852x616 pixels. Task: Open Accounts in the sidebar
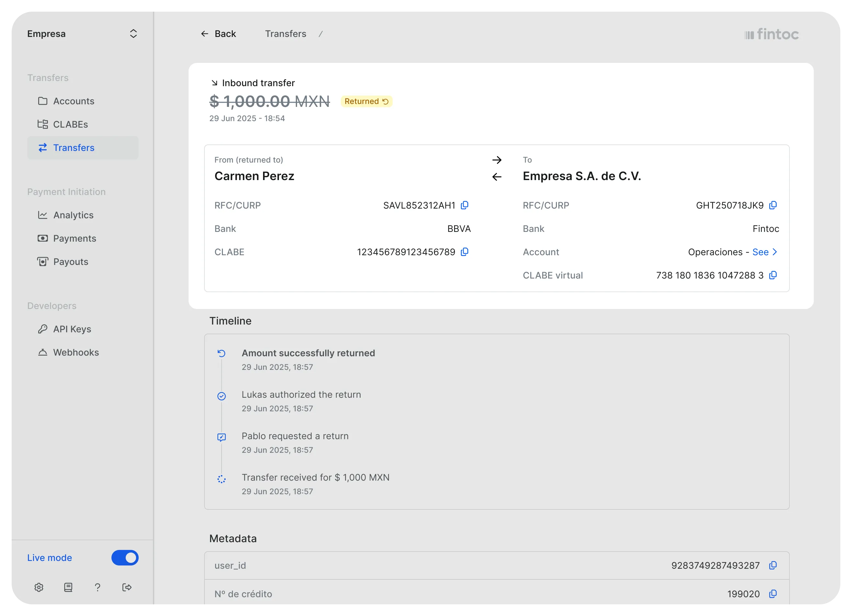point(74,101)
